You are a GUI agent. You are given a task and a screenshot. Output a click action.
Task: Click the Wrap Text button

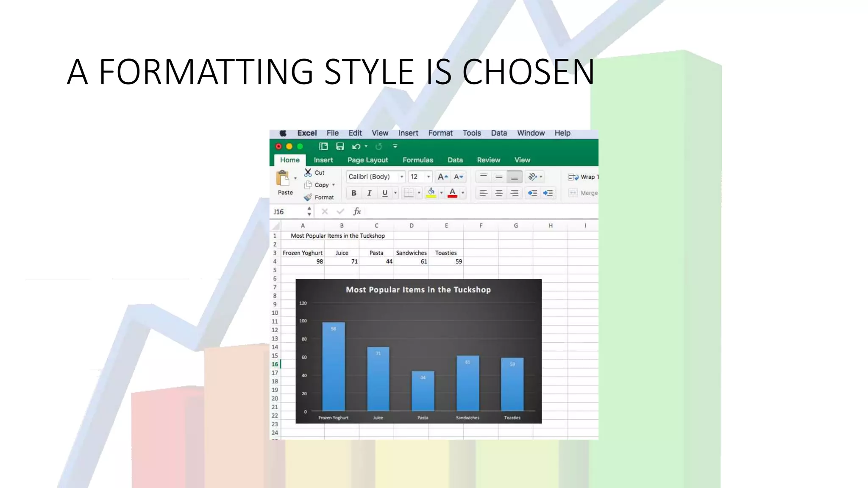pyautogui.click(x=583, y=177)
